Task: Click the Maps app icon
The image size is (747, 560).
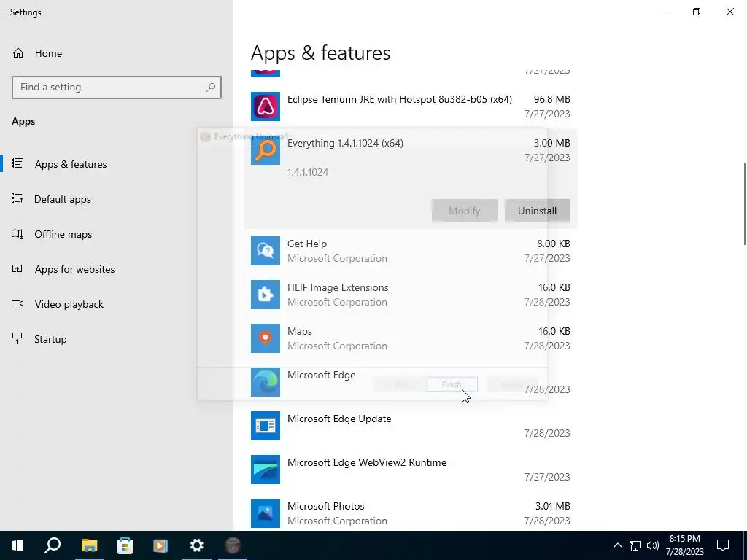Action: pyautogui.click(x=266, y=338)
